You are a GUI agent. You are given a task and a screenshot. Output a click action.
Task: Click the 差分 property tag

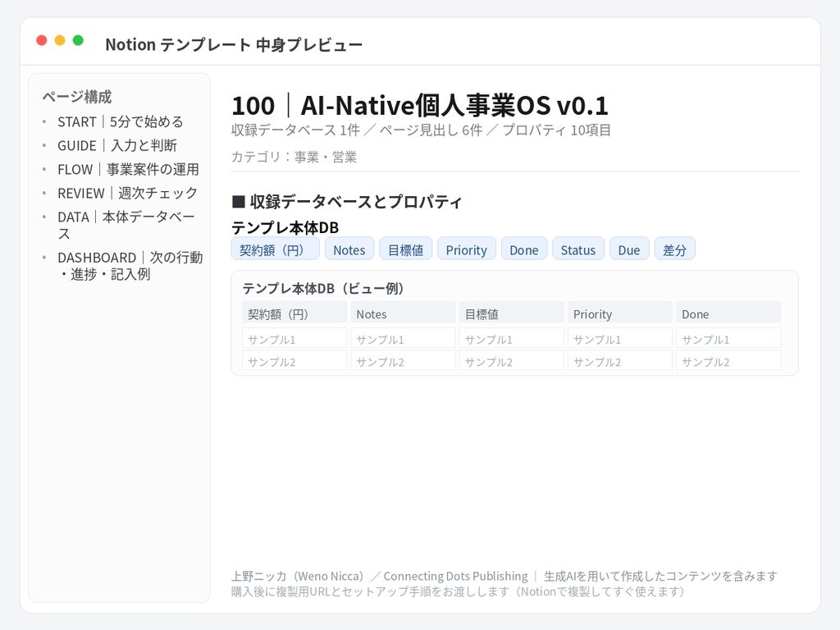(x=674, y=249)
